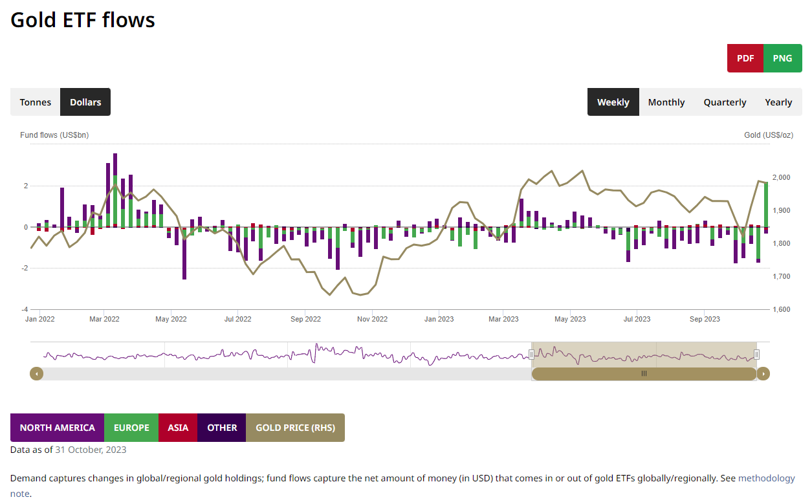Click the left arrow on the range navigator
The image size is (812, 504).
point(37,373)
